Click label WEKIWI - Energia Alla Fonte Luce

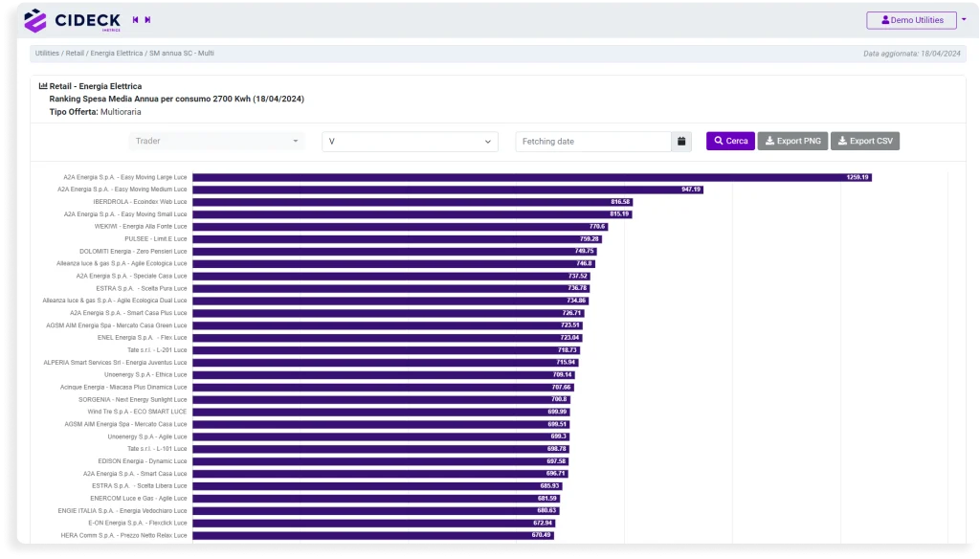(x=141, y=226)
